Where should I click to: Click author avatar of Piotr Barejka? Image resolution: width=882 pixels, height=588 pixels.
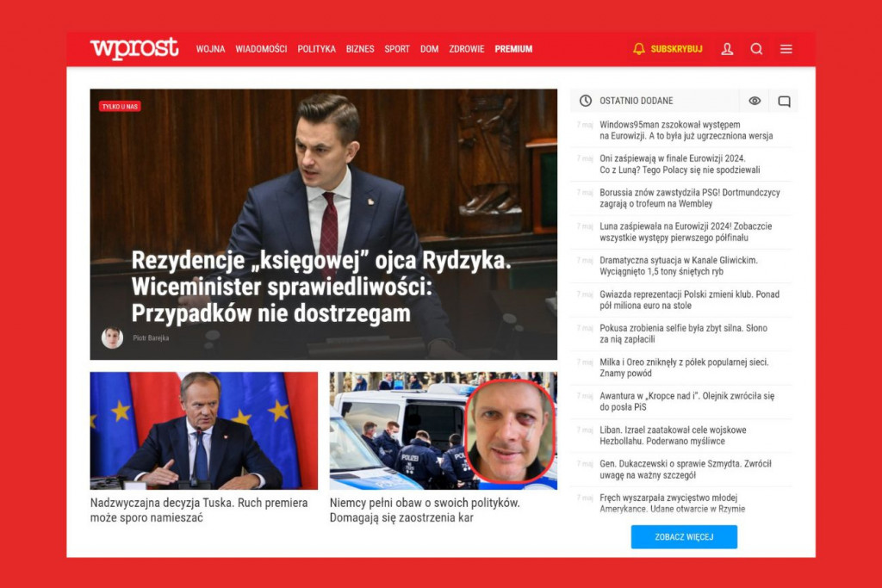coord(112,337)
